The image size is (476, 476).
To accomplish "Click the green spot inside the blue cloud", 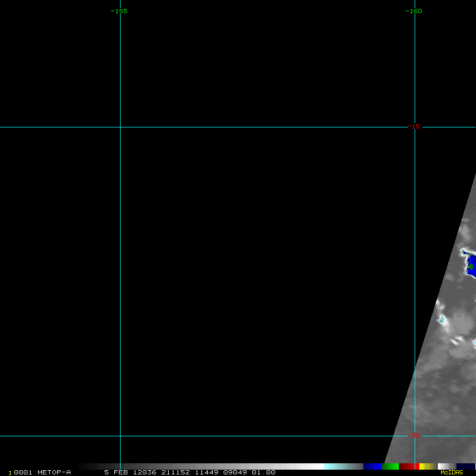I will click(470, 267).
